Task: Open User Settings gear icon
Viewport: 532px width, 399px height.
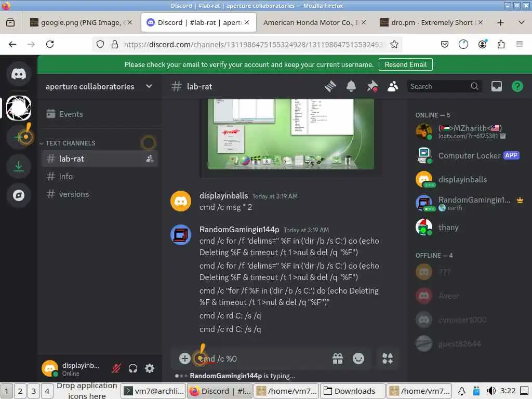Action: 150,368
